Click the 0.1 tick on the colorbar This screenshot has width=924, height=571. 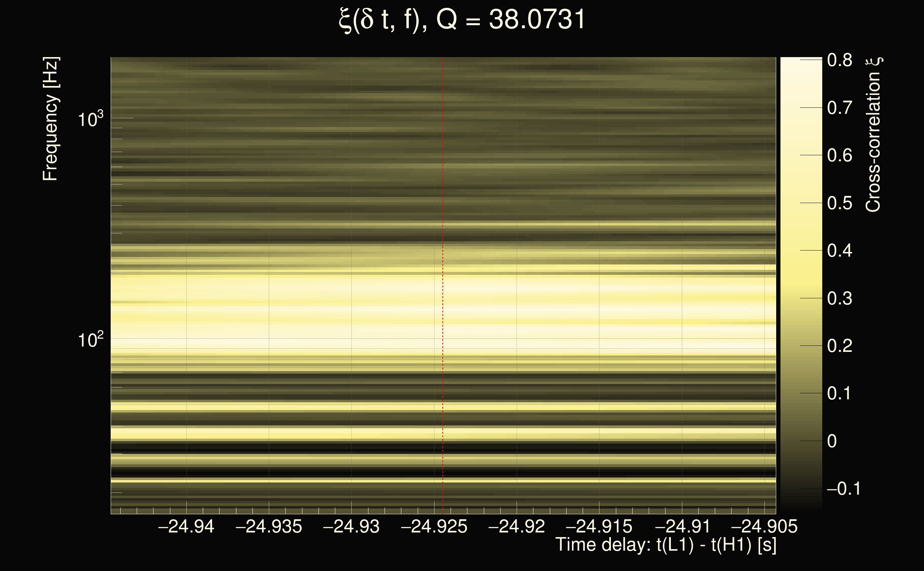click(839, 394)
